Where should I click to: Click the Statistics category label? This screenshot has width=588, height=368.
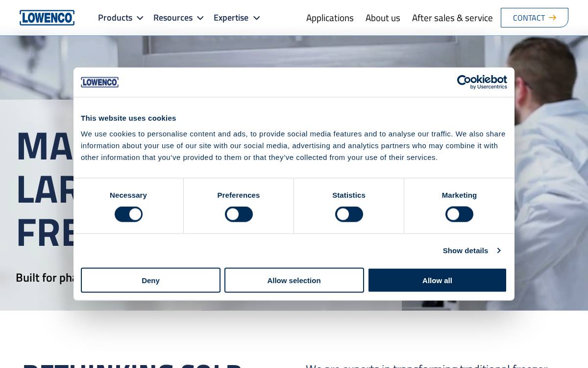click(349, 195)
